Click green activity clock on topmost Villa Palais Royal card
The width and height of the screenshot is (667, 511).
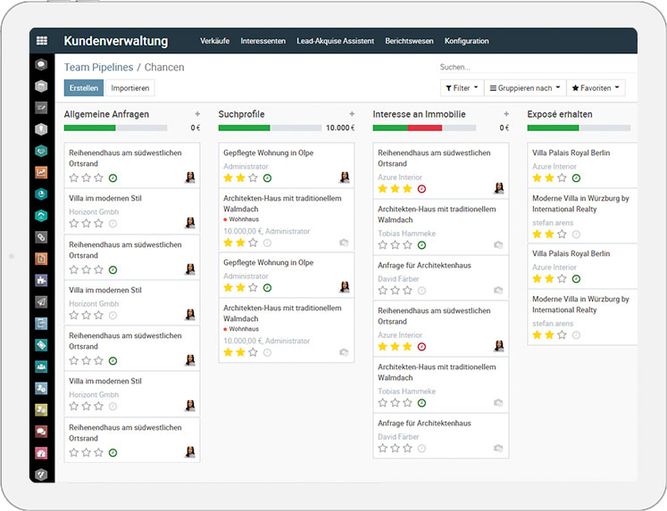click(576, 178)
